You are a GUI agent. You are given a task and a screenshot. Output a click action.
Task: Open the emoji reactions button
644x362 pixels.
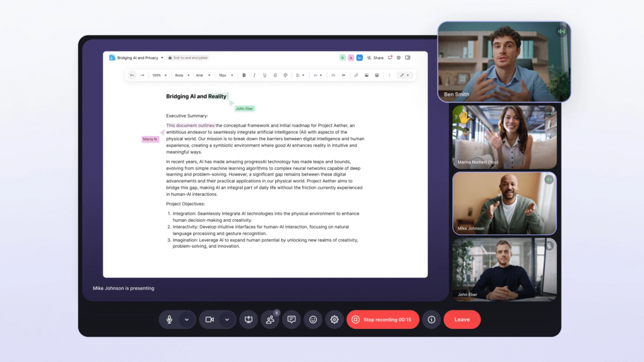click(313, 320)
